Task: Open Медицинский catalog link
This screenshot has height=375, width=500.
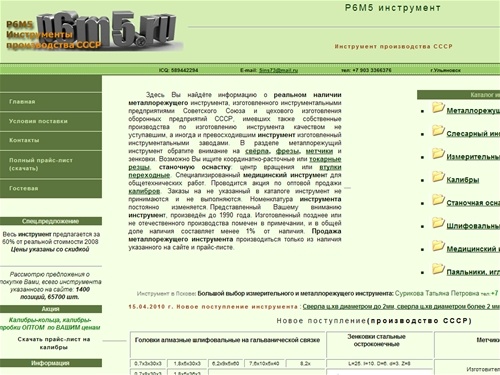Action: coord(473,249)
